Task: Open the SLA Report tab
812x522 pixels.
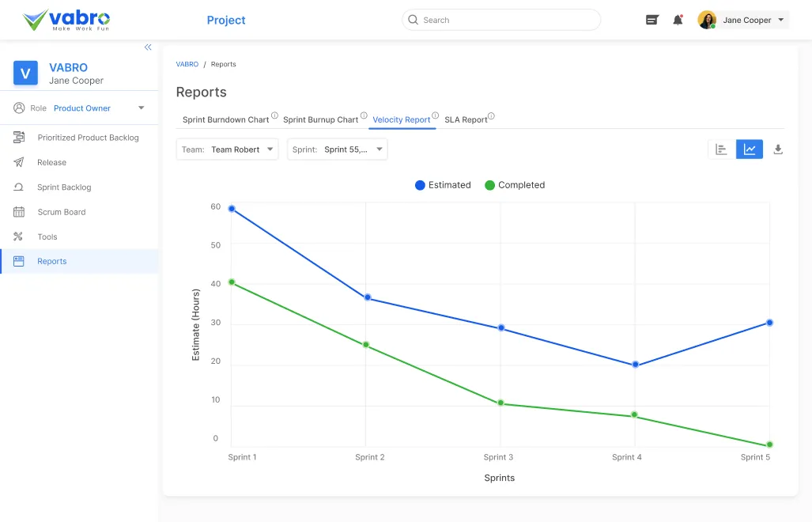Action: pyautogui.click(x=466, y=119)
